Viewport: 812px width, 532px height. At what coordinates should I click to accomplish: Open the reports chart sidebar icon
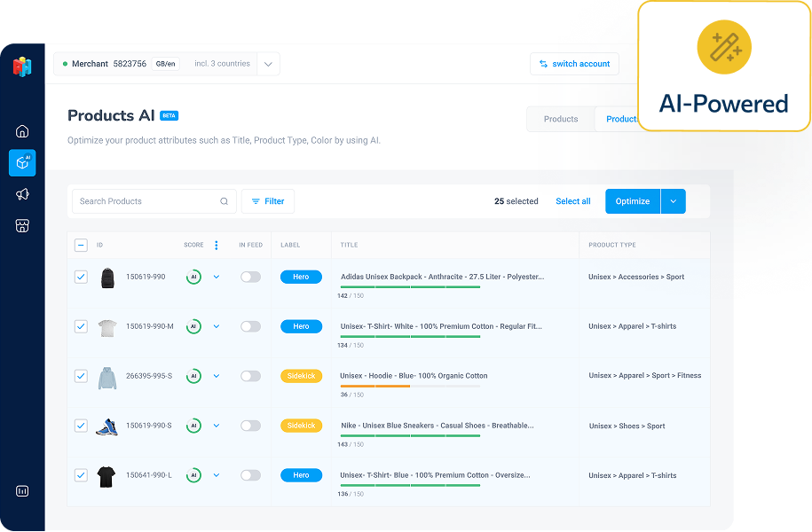tap(22, 491)
